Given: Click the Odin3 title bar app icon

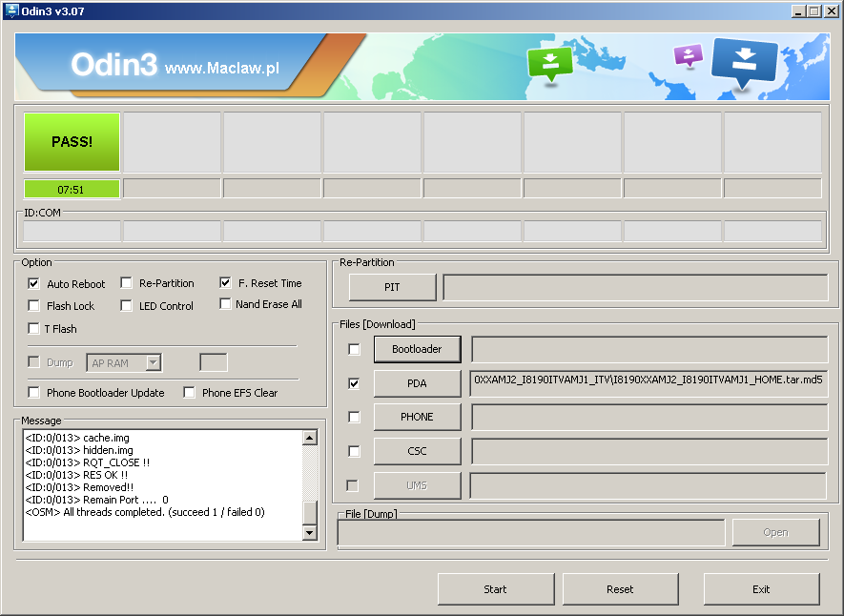Looking at the screenshot, I should coord(11,10).
